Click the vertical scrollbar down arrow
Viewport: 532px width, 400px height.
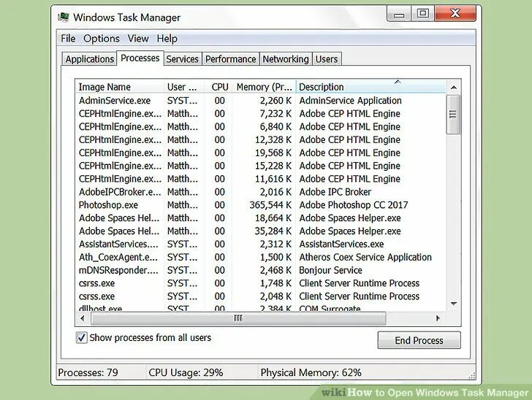pyautogui.click(x=454, y=304)
